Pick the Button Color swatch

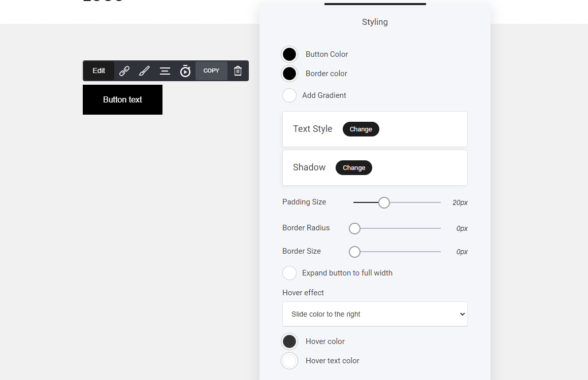289,54
